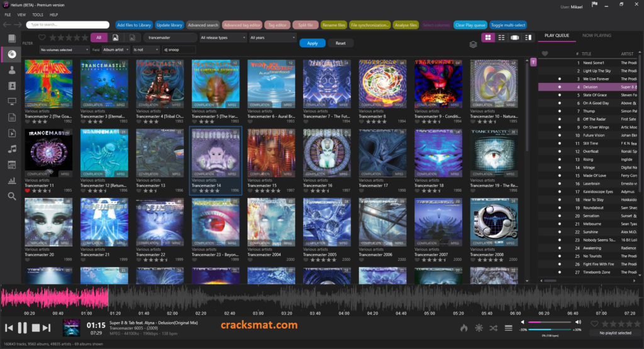
Task: Open the Artists person sidebar icon
Action: (12, 70)
